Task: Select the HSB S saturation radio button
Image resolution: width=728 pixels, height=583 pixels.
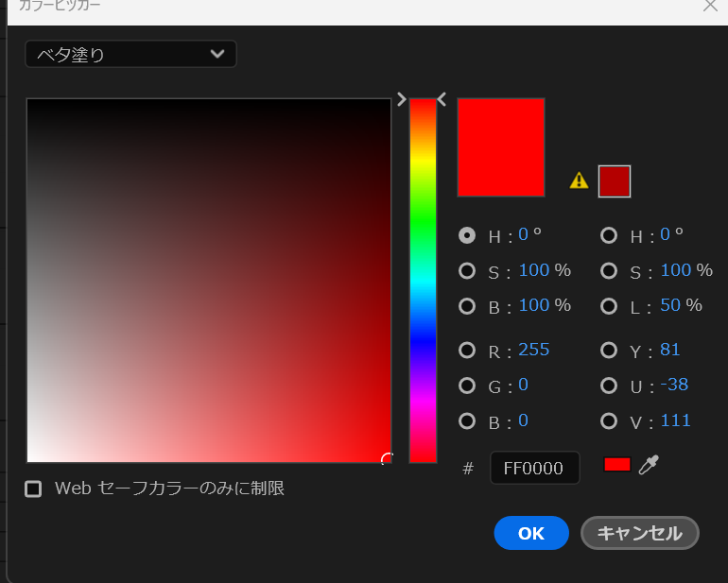Action: (x=467, y=271)
